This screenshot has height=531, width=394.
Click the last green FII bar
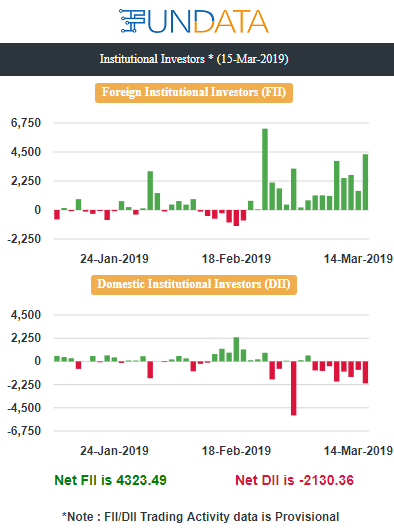click(366, 182)
